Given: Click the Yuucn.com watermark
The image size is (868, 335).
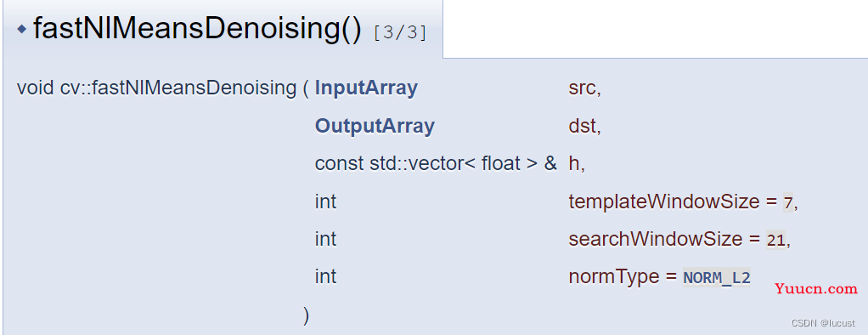Looking at the screenshot, I should tap(816, 288).
